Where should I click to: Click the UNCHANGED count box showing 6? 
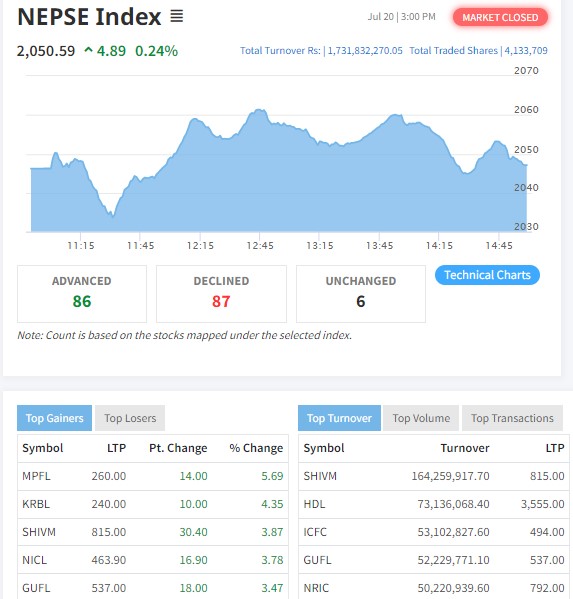pos(361,294)
